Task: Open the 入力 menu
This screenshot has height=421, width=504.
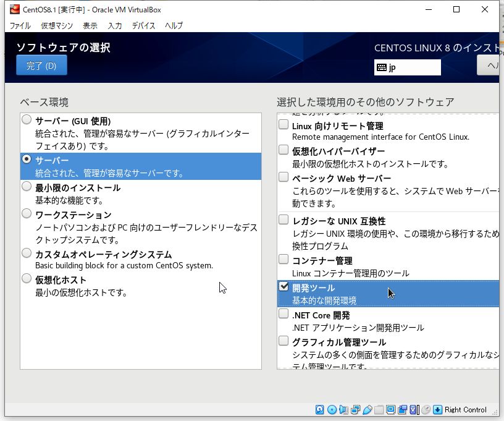Action: coord(115,25)
